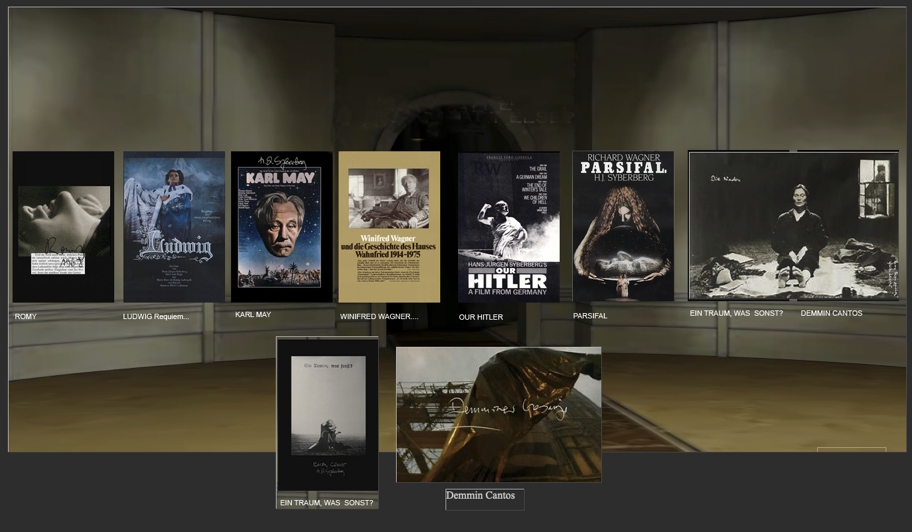Click the OUR HITLER text link

click(x=481, y=318)
